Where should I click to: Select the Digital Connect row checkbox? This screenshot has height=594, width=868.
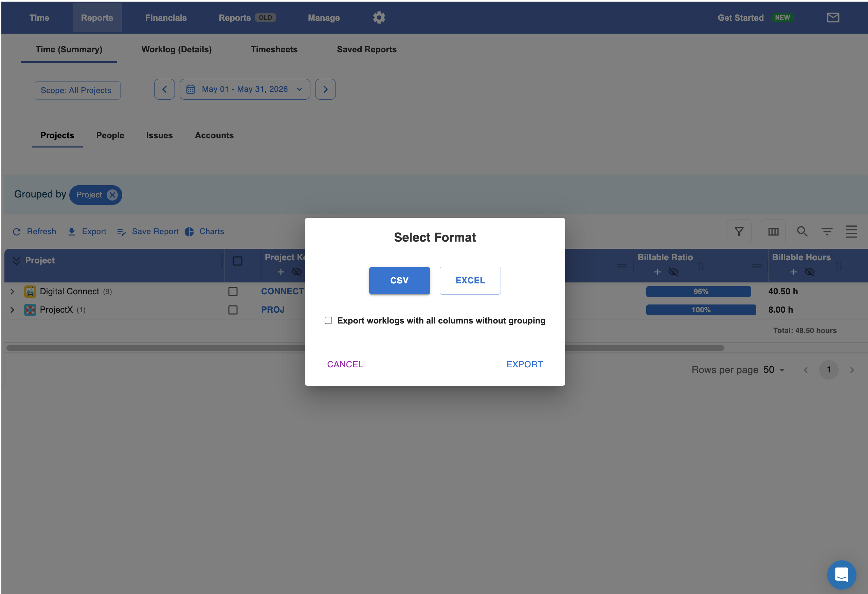tap(233, 292)
